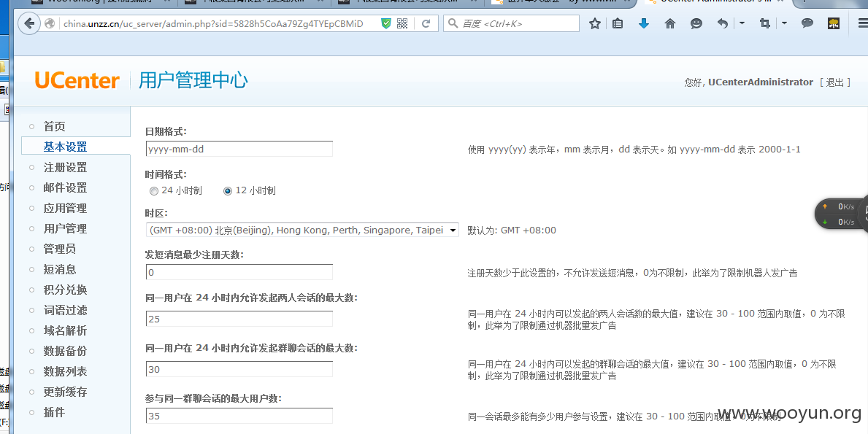Click the yellow tree extension icon
868x434 pixels.
834,23
